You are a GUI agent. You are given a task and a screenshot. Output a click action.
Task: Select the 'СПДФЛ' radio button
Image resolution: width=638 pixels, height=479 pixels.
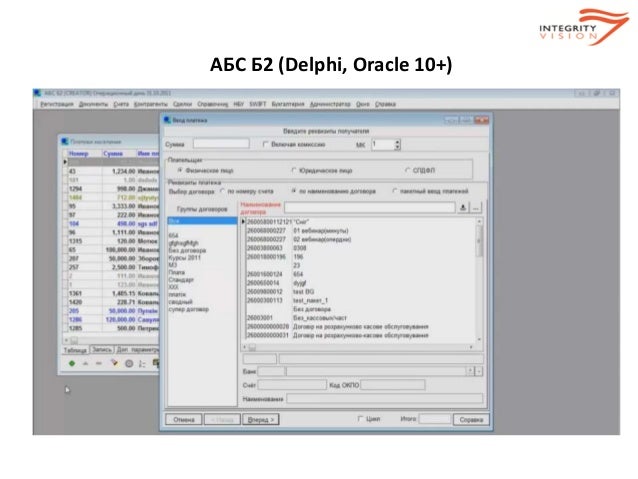click(x=408, y=170)
